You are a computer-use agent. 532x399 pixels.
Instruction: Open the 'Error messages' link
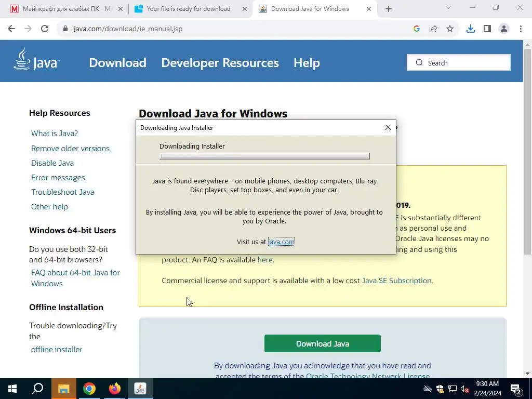(x=58, y=178)
